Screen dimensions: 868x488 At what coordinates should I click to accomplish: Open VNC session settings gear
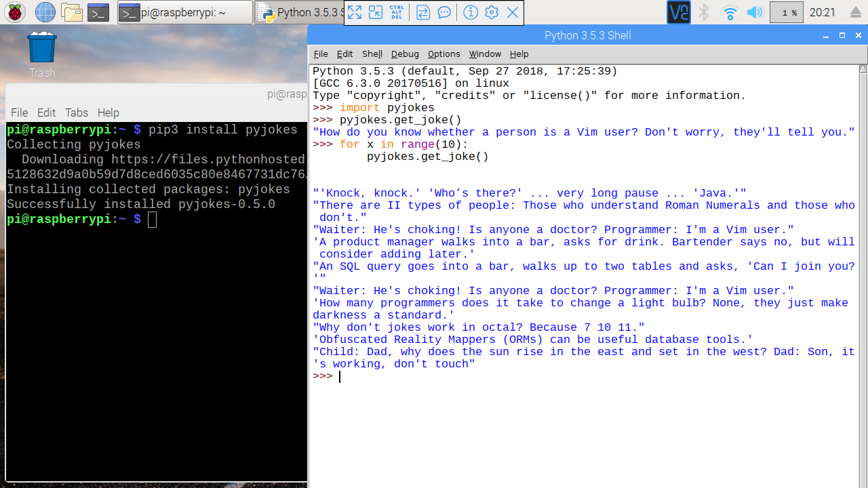click(491, 12)
